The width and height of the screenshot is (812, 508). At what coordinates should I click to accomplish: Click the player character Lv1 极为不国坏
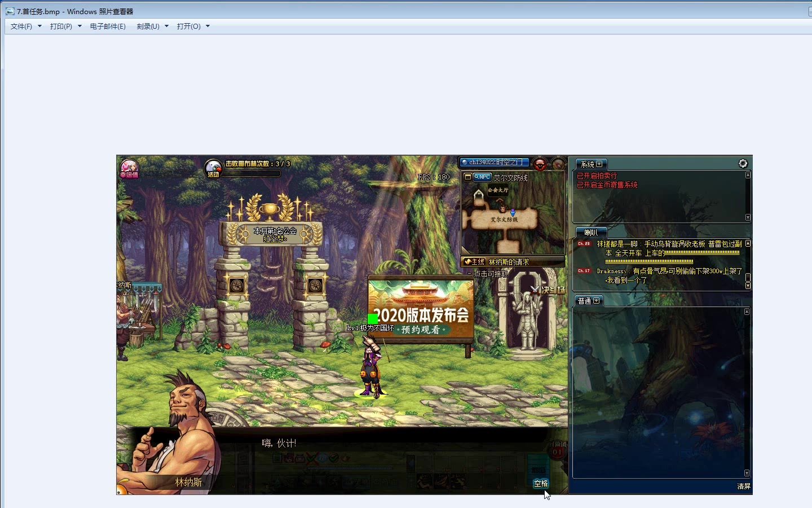[371, 367]
